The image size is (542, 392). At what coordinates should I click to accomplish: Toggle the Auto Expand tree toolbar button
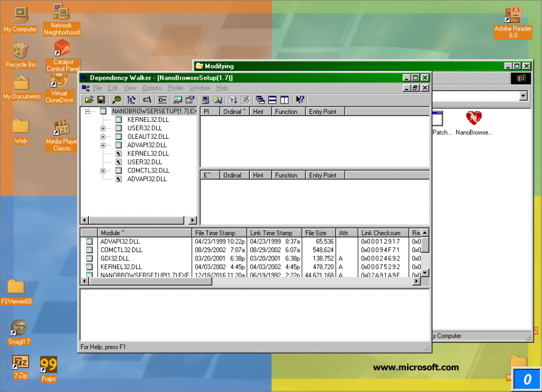point(131,100)
